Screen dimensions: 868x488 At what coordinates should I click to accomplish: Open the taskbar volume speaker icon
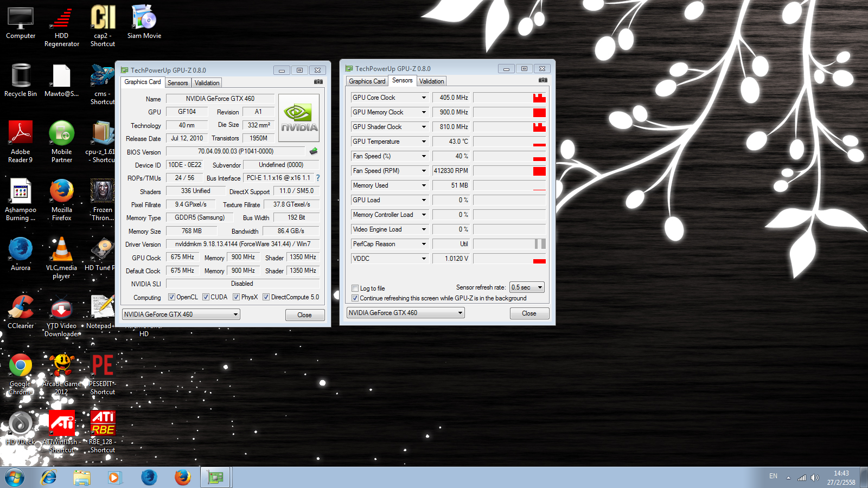click(x=814, y=478)
